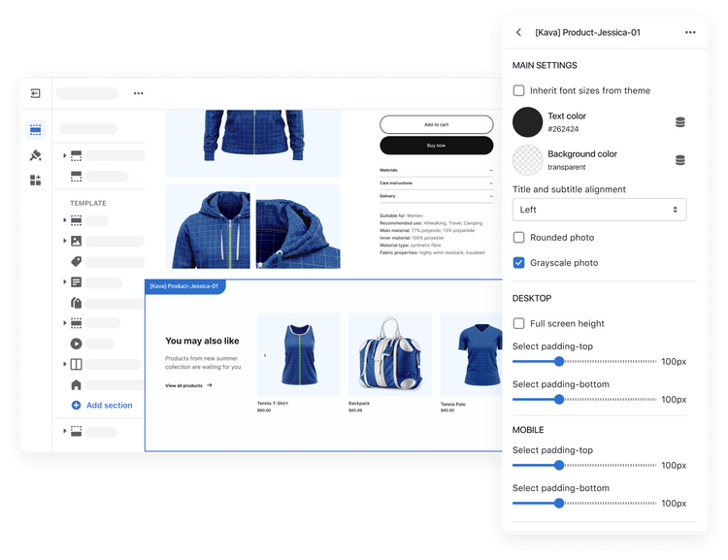Open the Text color swatch #262424

(527, 122)
